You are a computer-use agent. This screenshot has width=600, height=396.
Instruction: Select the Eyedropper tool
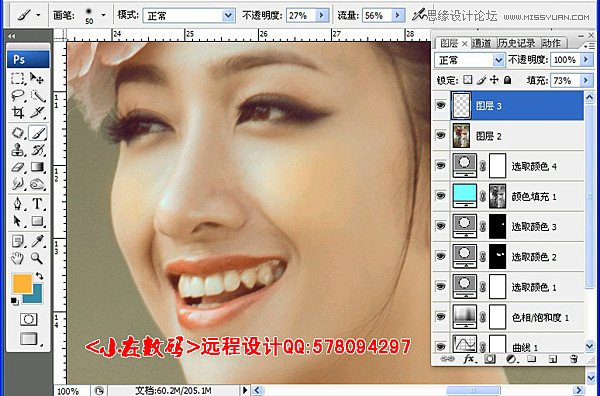37,241
